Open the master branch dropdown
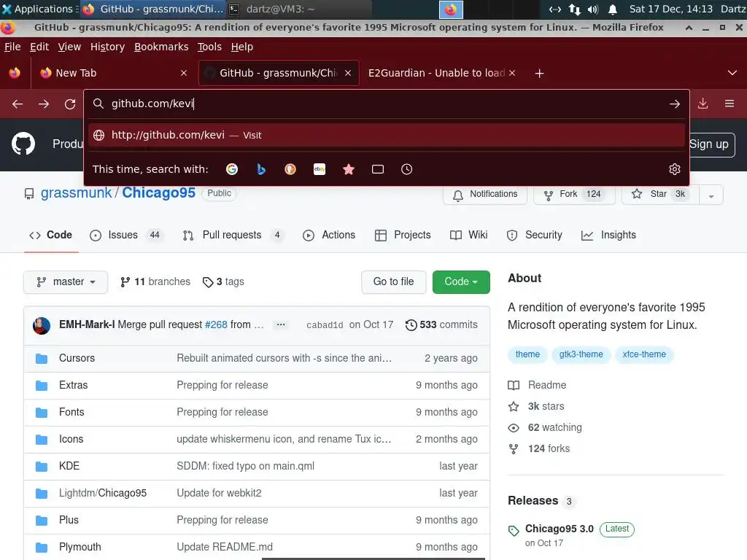This screenshot has height=560, width=747. (66, 282)
